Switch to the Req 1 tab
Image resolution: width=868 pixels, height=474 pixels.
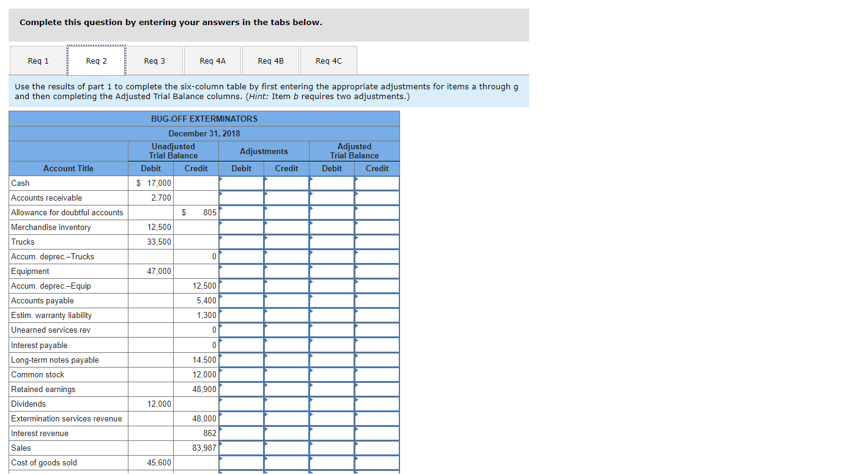tap(37, 61)
